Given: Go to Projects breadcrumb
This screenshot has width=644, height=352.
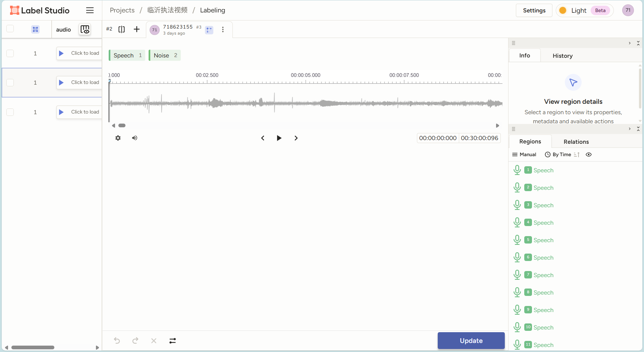Looking at the screenshot, I should tap(122, 10).
